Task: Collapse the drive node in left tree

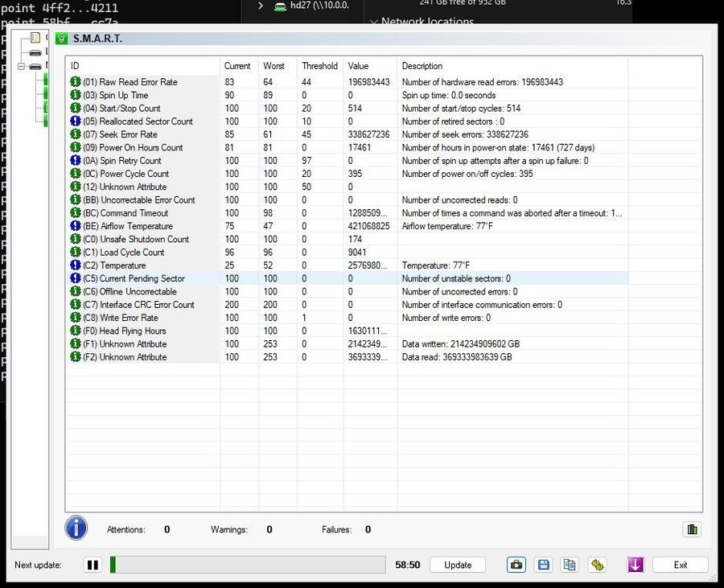Action: coord(22,67)
